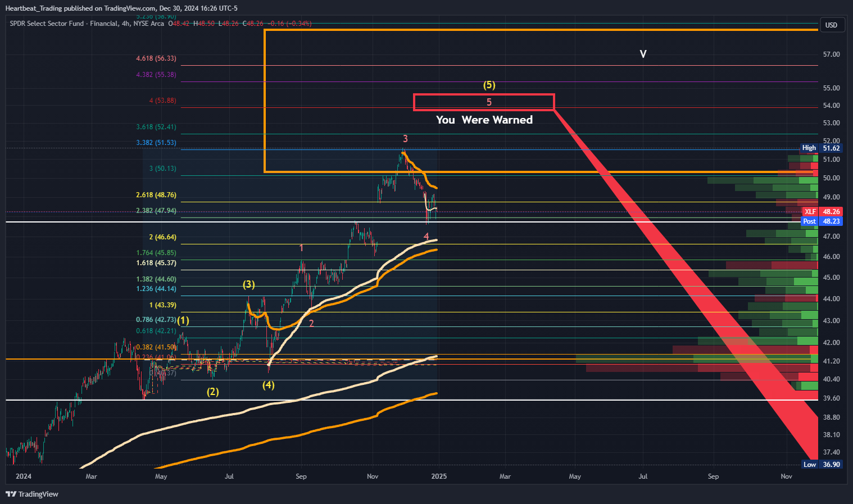
Task: Click 41.20 on the price axis
Action: click(831, 361)
